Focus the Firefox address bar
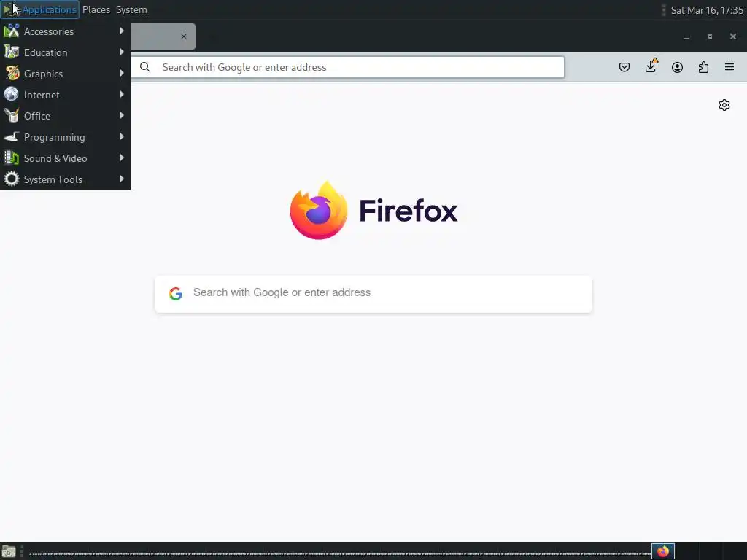 [348, 67]
